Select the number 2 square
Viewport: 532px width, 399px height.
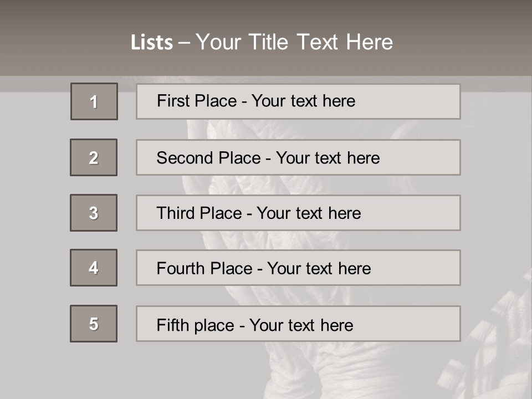pyautogui.click(x=94, y=157)
